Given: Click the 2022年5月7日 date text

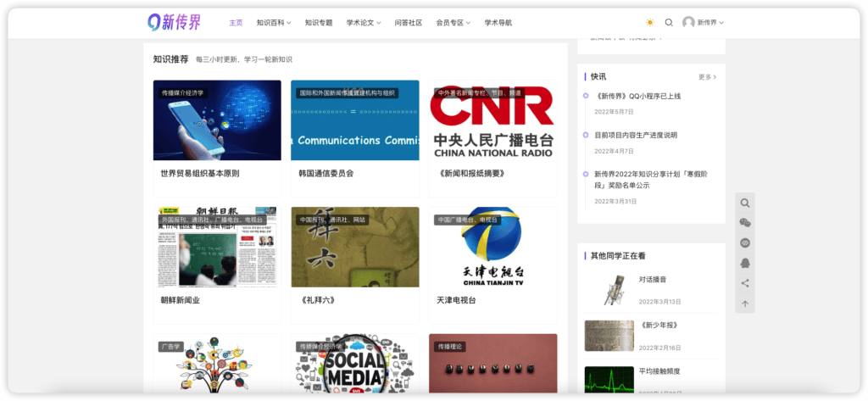Looking at the screenshot, I should tap(614, 112).
